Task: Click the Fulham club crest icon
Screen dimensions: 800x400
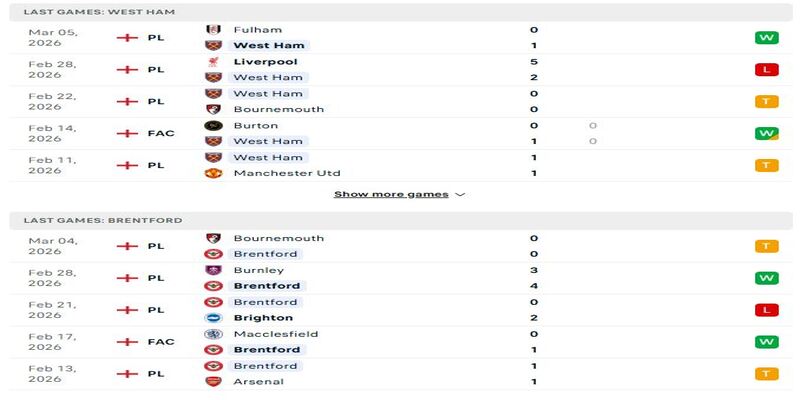Action: click(x=213, y=30)
